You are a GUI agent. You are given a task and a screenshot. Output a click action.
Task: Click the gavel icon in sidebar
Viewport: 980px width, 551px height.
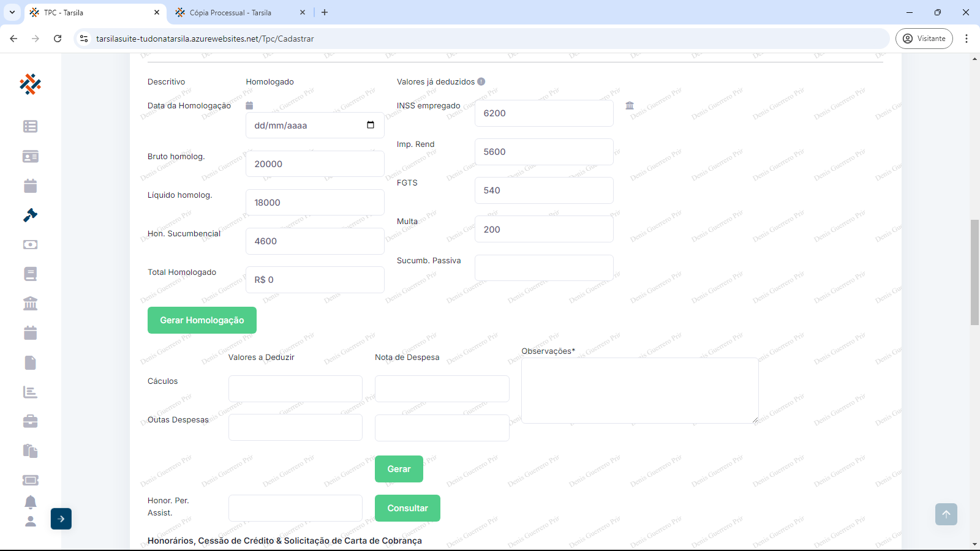[x=30, y=215]
